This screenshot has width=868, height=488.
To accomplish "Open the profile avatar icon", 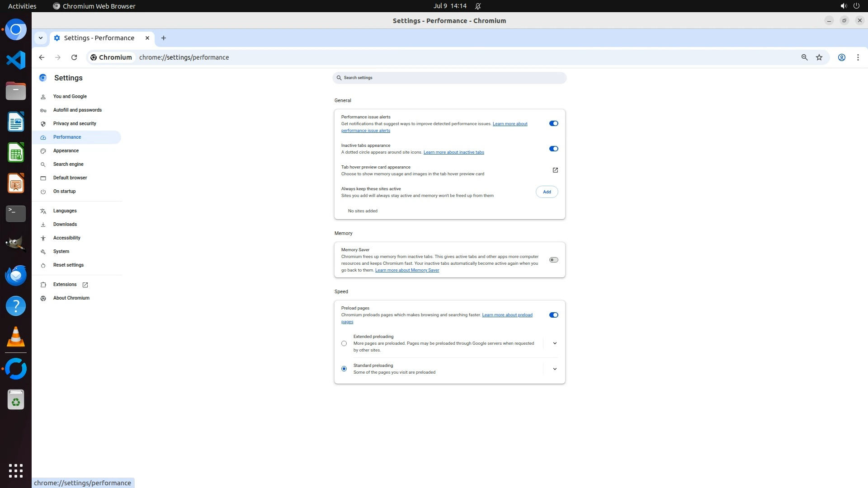I will click(841, 57).
